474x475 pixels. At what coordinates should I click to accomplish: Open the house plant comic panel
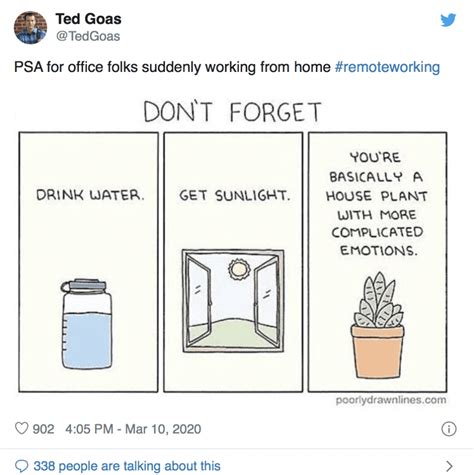click(377, 262)
